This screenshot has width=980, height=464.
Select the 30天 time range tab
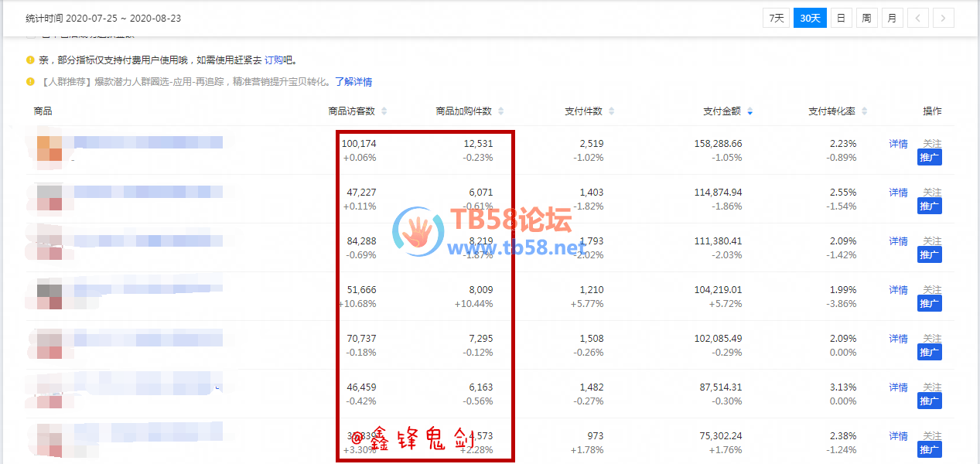(810, 18)
